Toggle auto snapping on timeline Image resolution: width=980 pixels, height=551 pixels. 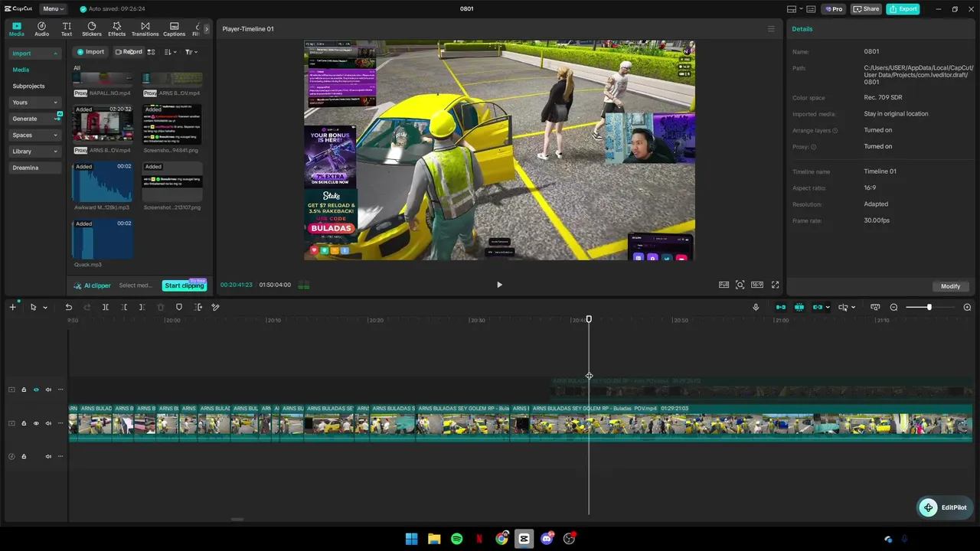point(799,307)
